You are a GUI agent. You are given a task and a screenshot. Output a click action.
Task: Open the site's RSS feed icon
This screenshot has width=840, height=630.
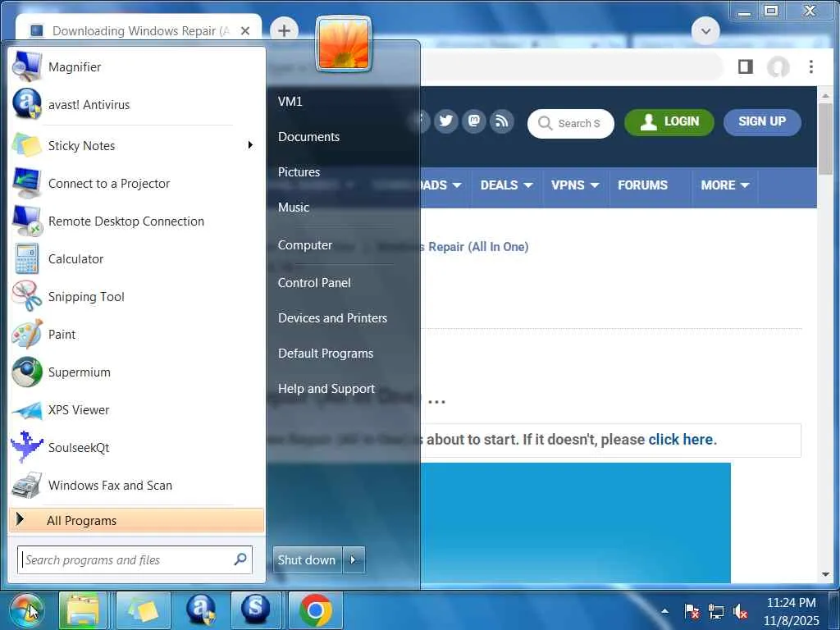501,121
